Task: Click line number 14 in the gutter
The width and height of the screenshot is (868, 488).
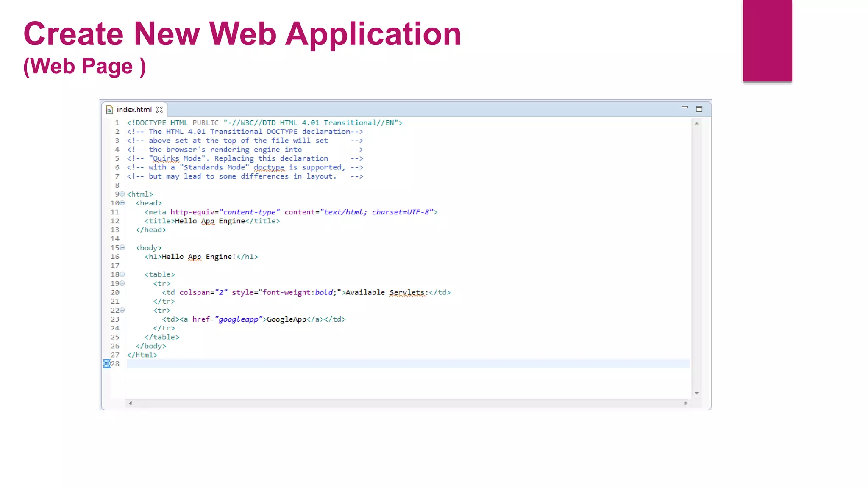Action: click(115, 239)
